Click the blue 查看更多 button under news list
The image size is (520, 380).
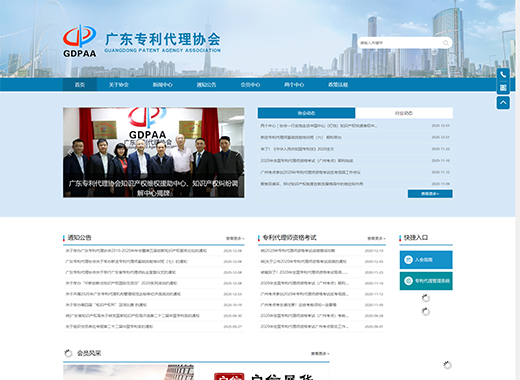pos(430,194)
